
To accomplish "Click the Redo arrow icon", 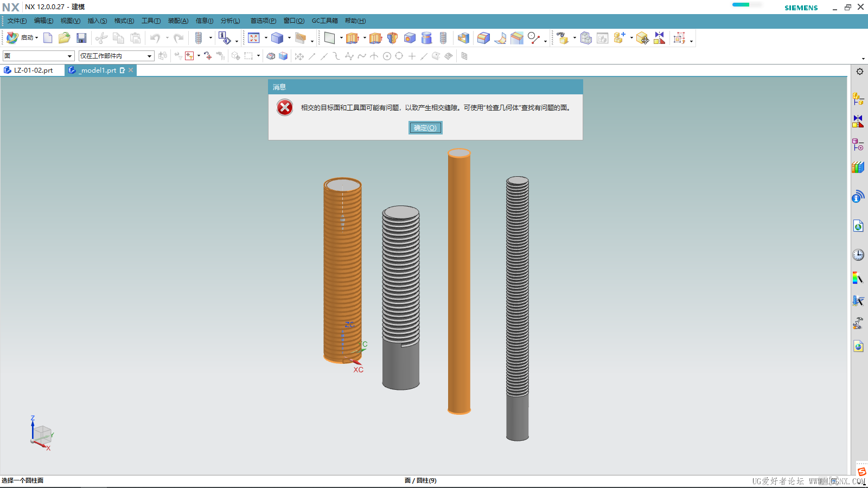I will 178,38.
